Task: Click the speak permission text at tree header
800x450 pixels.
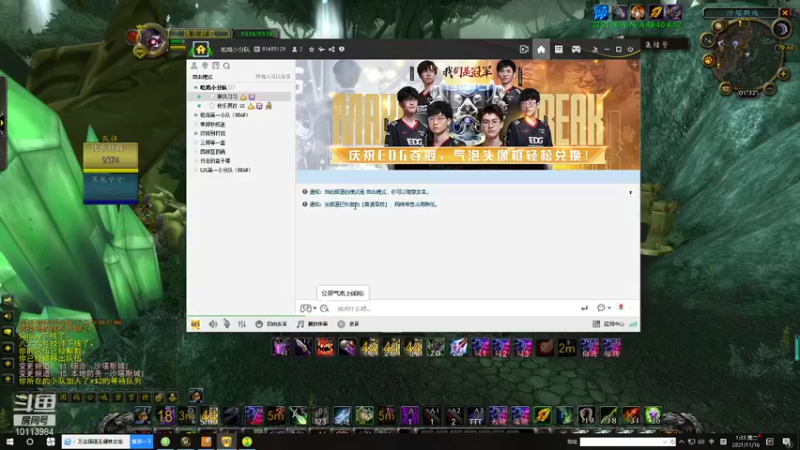Action: point(272,77)
